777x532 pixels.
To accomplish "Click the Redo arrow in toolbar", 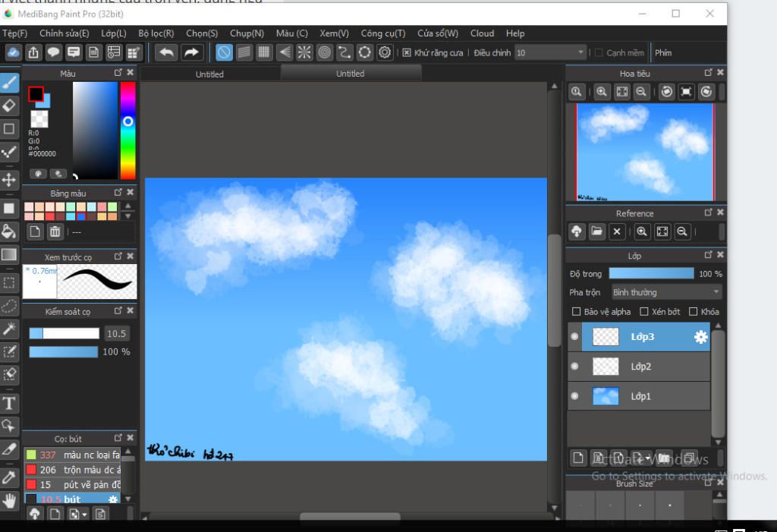I will 191,52.
